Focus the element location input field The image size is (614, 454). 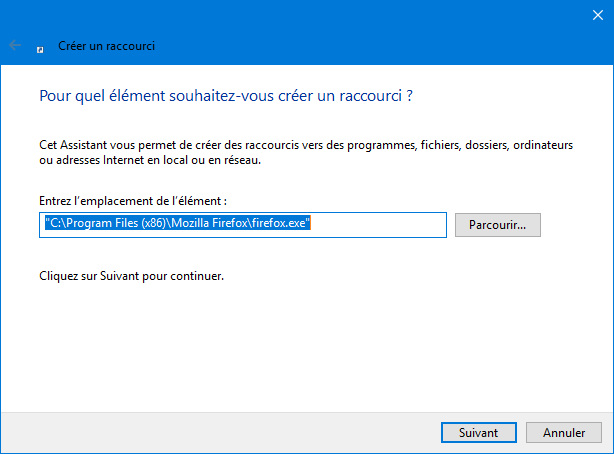tap(243, 225)
